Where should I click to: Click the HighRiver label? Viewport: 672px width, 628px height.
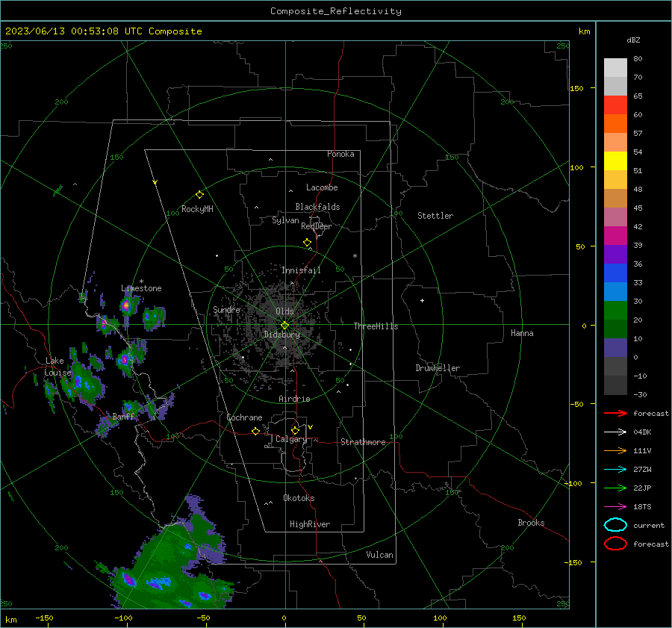[x=310, y=524]
